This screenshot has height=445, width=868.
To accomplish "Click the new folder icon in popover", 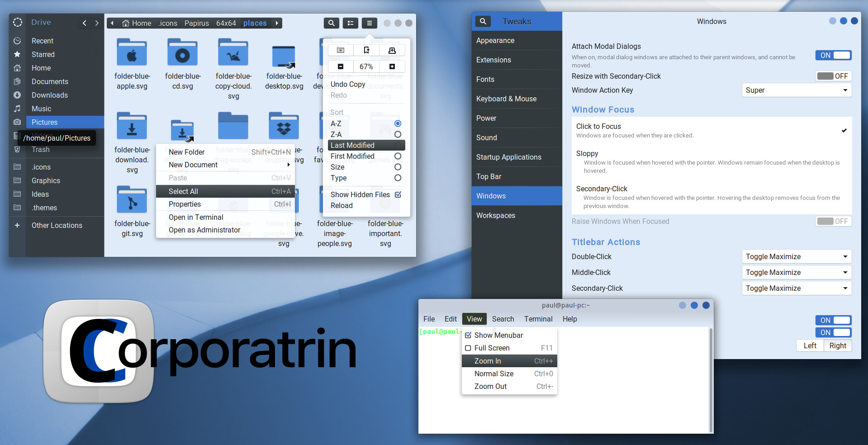I will pyautogui.click(x=341, y=50).
